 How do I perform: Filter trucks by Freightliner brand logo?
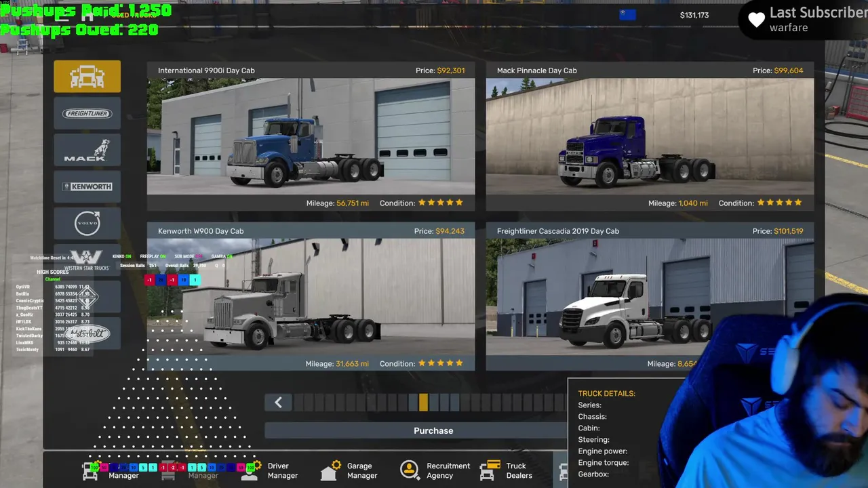pos(87,113)
